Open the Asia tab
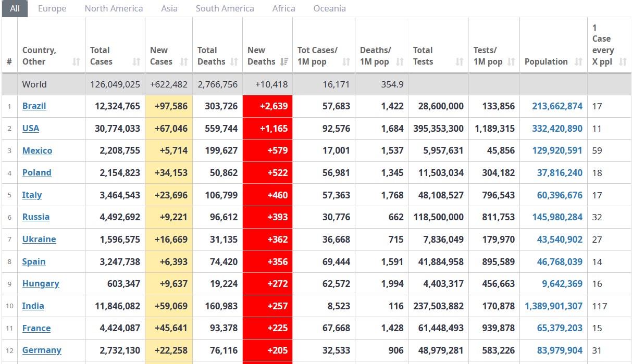Viewport: 632px width, 364px height. pyautogui.click(x=169, y=8)
